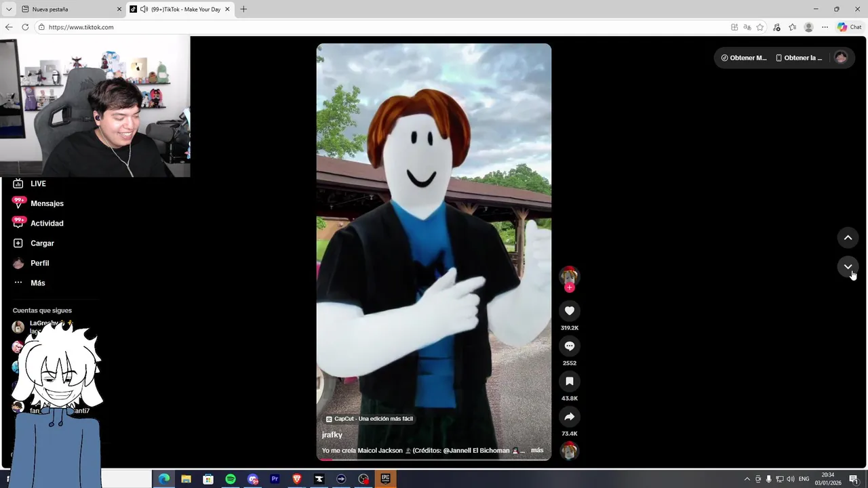868x488 pixels.
Task: Show hidden tray icons chevron
Action: [747, 479]
